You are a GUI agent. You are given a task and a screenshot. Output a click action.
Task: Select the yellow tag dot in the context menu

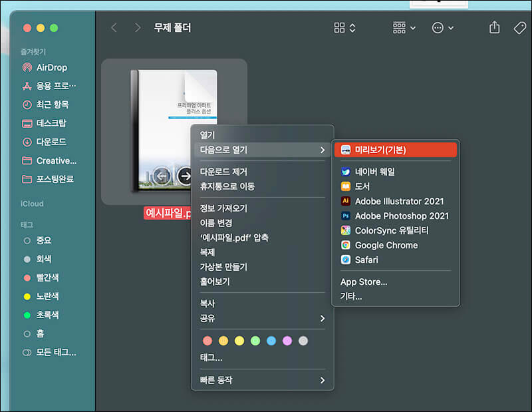click(x=239, y=340)
